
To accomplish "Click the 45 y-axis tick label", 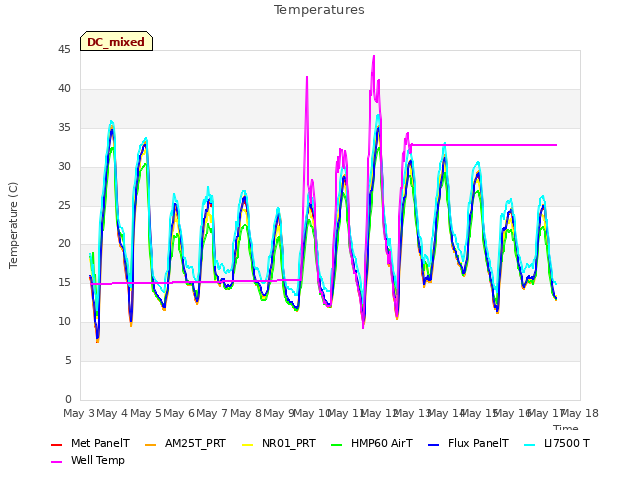I will 64,50.
